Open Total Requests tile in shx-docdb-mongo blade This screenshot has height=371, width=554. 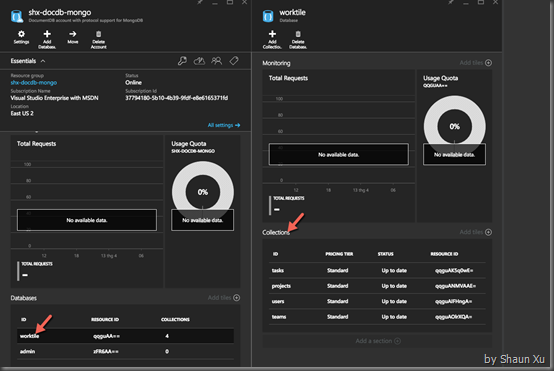87,211
